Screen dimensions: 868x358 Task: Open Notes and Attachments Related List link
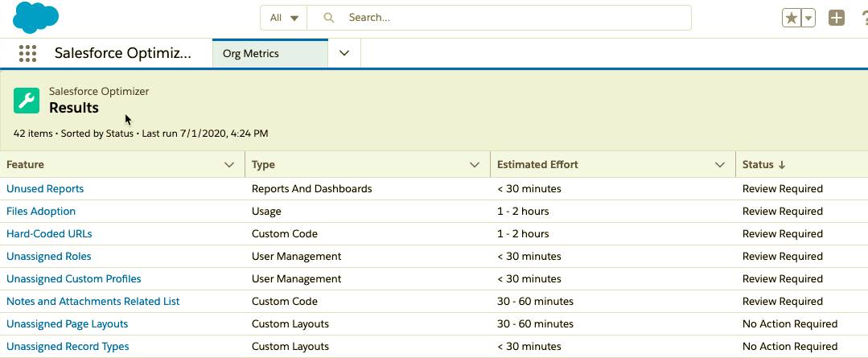[93, 302]
